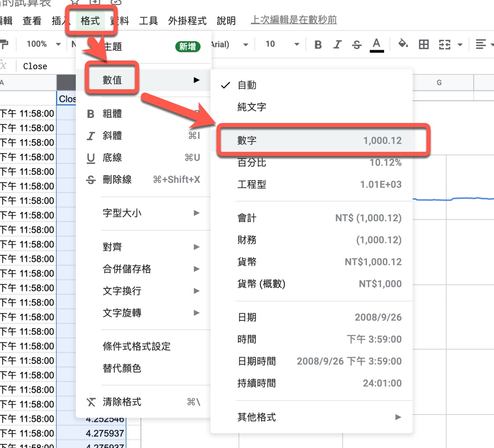Click the Italic icon in toolbar
Viewport: 494px width, 448px height.
tap(338, 44)
